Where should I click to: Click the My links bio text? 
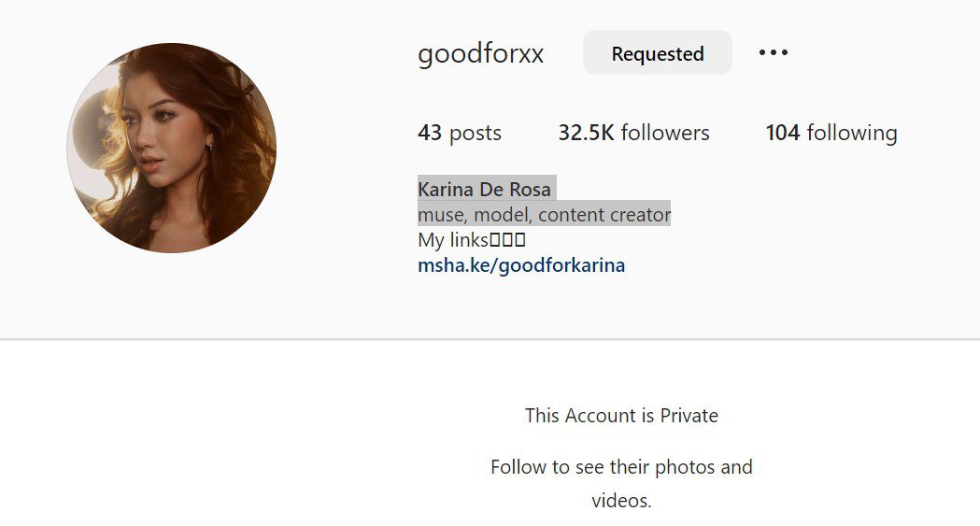(453, 240)
